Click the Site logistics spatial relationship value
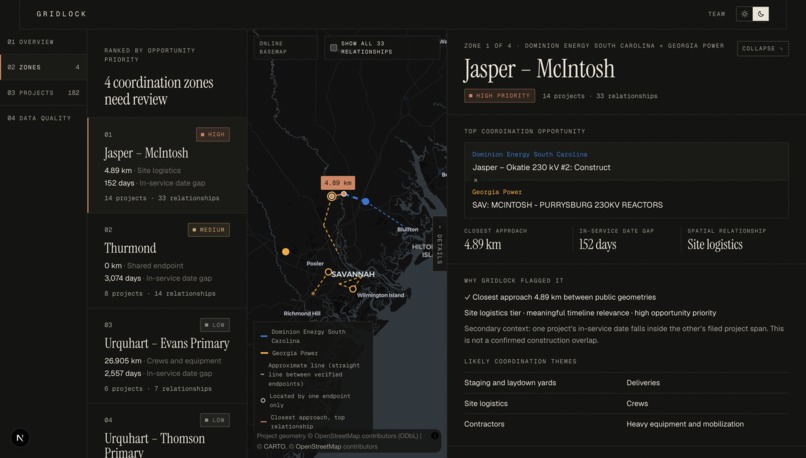 click(x=715, y=244)
